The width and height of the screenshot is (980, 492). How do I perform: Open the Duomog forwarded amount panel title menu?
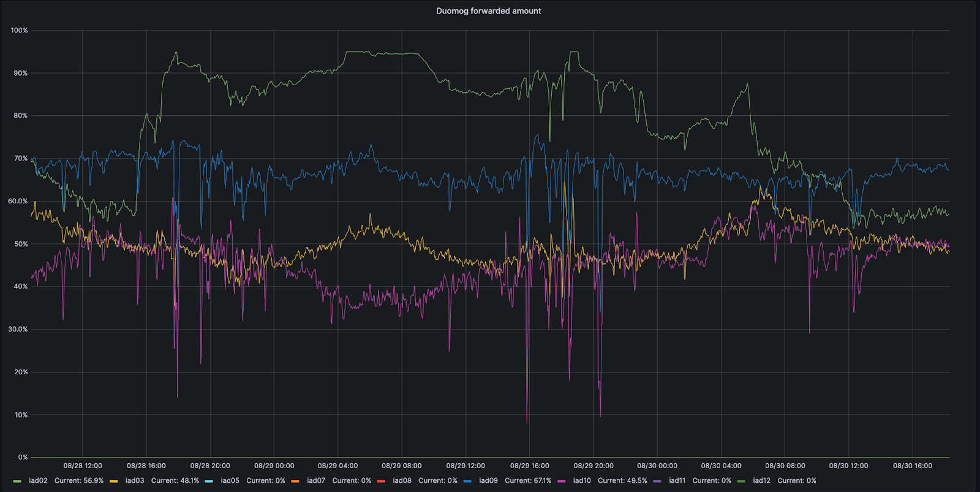(488, 11)
